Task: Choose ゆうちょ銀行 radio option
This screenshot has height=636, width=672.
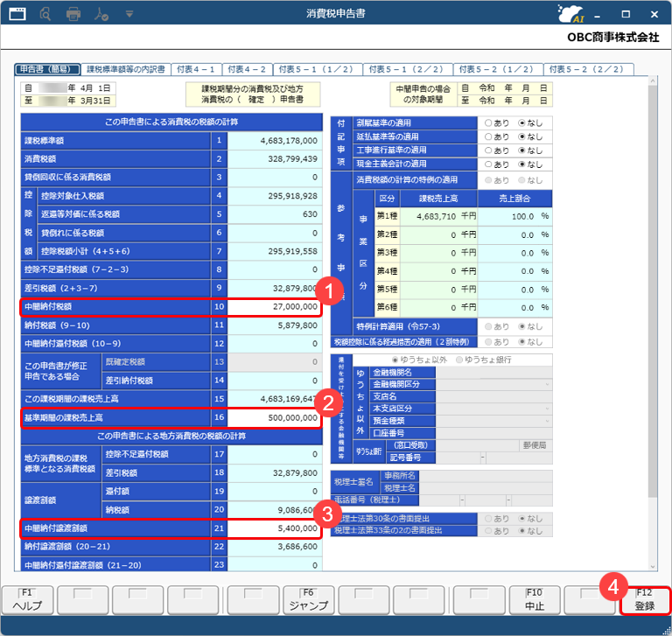Action: [459, 360]
